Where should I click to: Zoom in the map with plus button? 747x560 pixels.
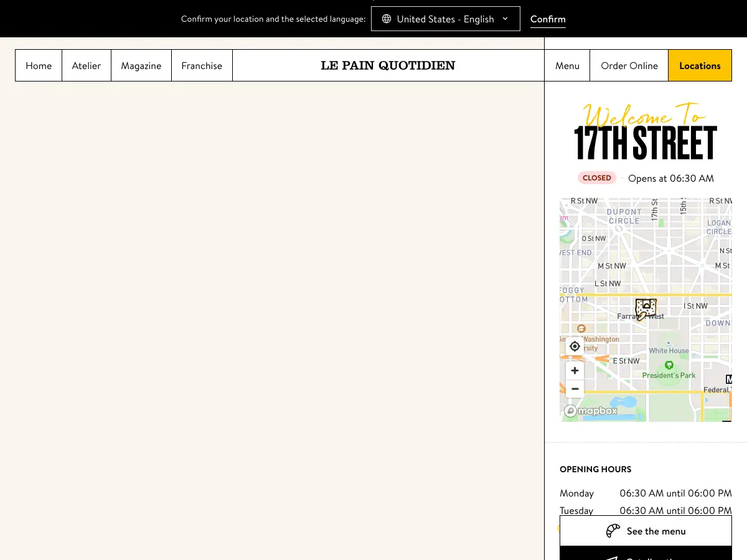click(575, 371)
